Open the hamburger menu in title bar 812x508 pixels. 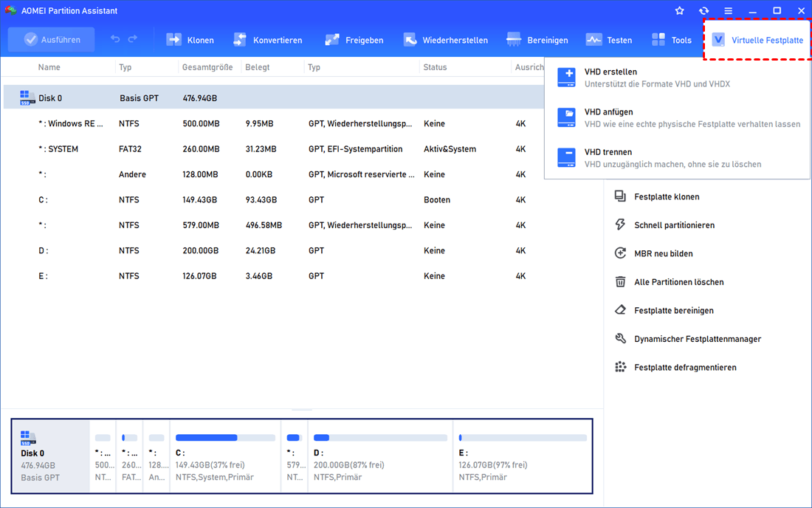pyautogui.click(x=728, y=10)
